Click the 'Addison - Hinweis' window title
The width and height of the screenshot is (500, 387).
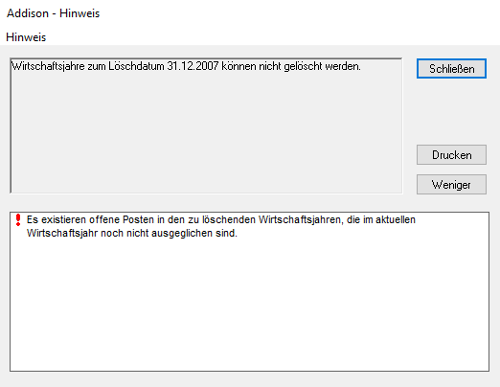tap(53, 13)
